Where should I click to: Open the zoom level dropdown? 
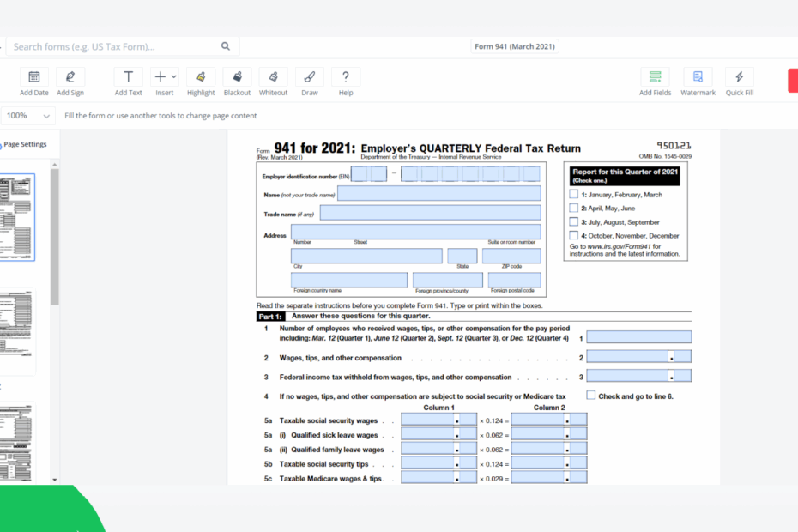26,114
